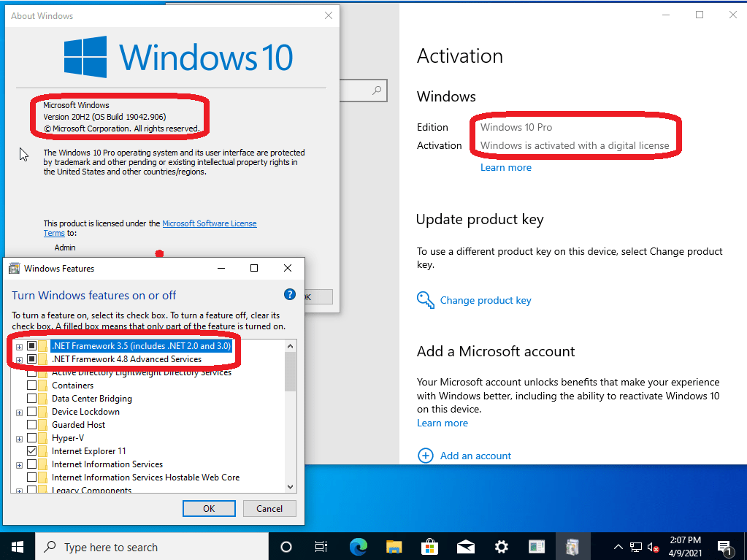Expand .NET Framework 4.8 Advanced Services node
This screenshot has width=747, height=560.
point(19,360)
